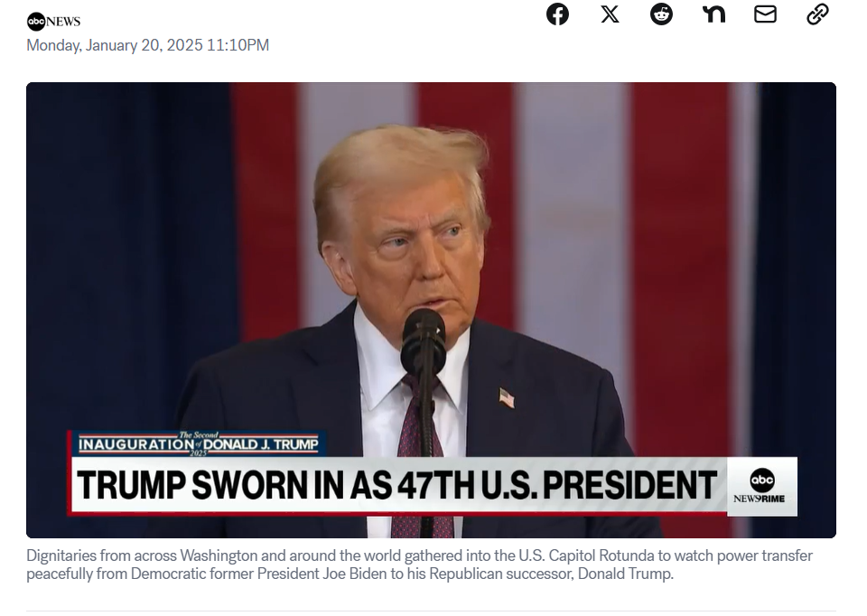Image resolution: width=867 pixels, height=616 pixels.
Task: Select the Monday, January 20, 2025 timestamp
Action: click(x=147, y=45)
